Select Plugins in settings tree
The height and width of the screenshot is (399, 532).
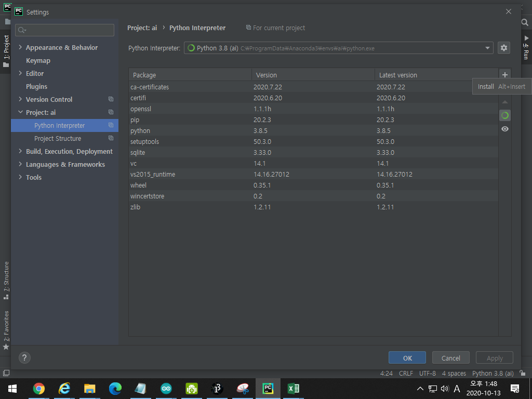coord(37,87)
